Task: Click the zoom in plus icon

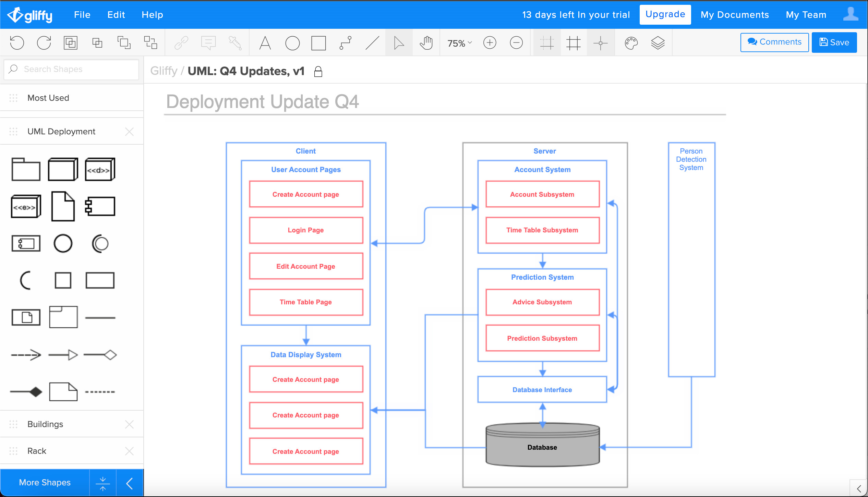Action: pyautogui.click(x=490, y=43)
